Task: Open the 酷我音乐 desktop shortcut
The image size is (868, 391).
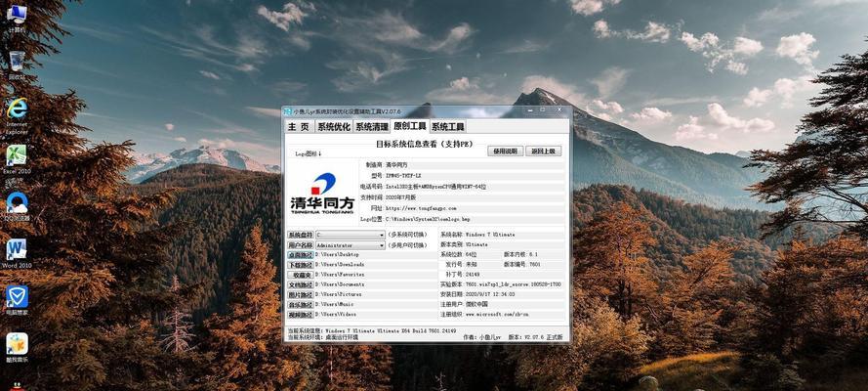Action: 17,347
